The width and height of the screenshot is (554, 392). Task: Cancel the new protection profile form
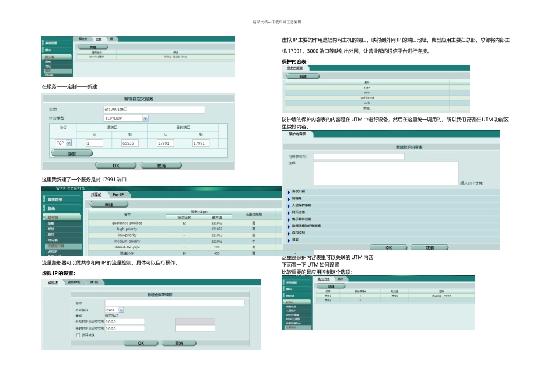pyautogui.click(x=430, y=247)
